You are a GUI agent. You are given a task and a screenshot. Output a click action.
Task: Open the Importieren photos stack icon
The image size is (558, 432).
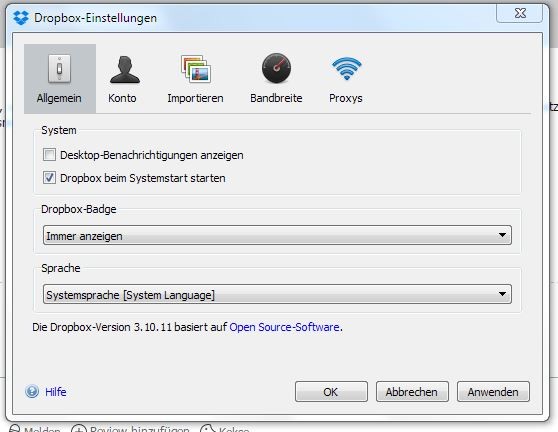point(195,69)
